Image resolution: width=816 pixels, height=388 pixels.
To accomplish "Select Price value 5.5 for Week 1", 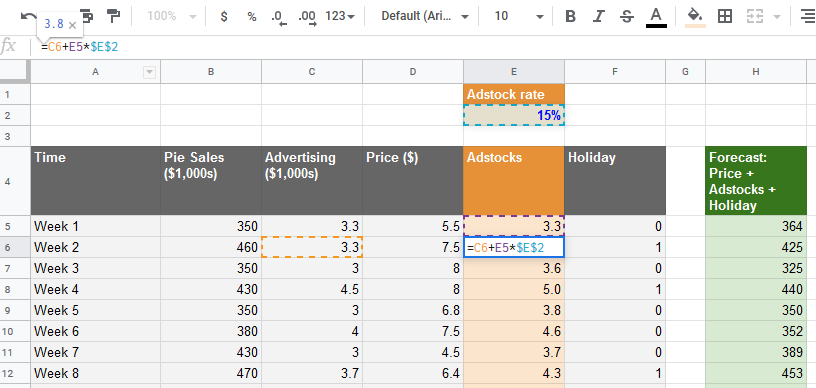I will pos(413,226).
